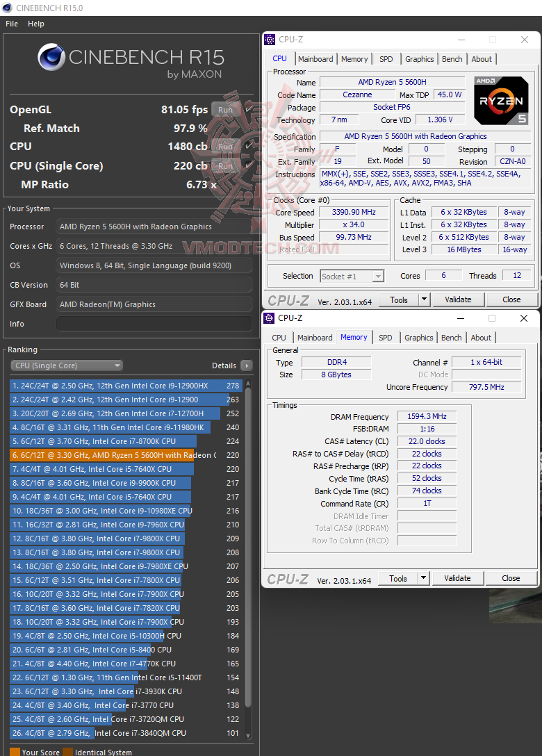This screenshot has width=542, height=756.
Task: Click the Processor field in Your System
Action: (154, 227)
